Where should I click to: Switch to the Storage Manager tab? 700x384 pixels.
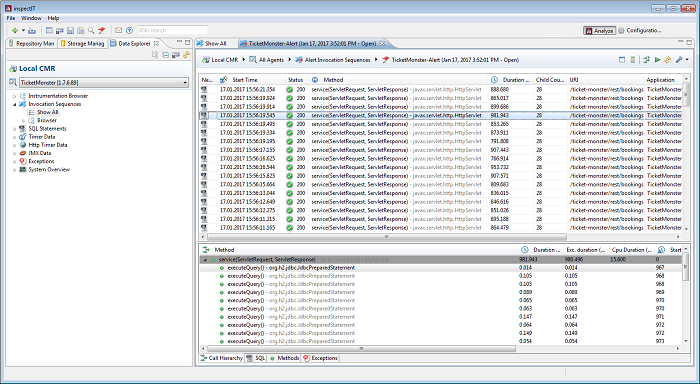click(82, 43)
